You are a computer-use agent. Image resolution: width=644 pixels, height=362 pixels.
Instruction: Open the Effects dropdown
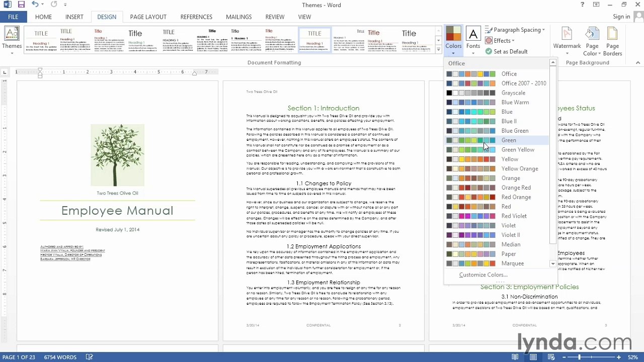500,41
